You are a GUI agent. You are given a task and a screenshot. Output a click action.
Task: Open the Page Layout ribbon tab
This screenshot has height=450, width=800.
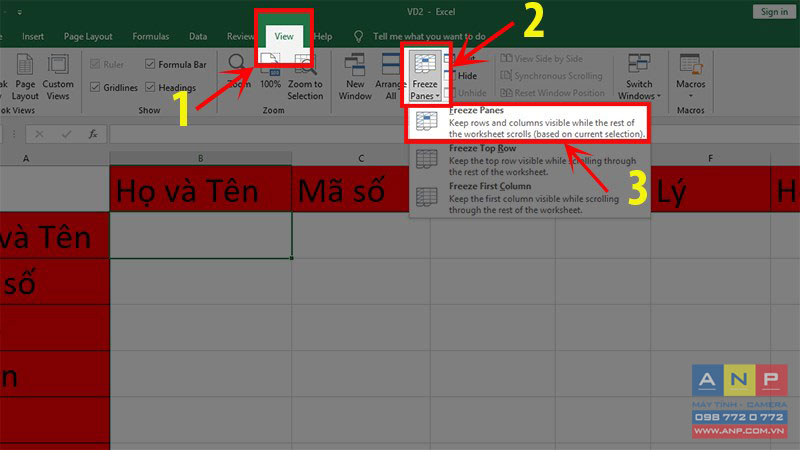coord(88,36)
